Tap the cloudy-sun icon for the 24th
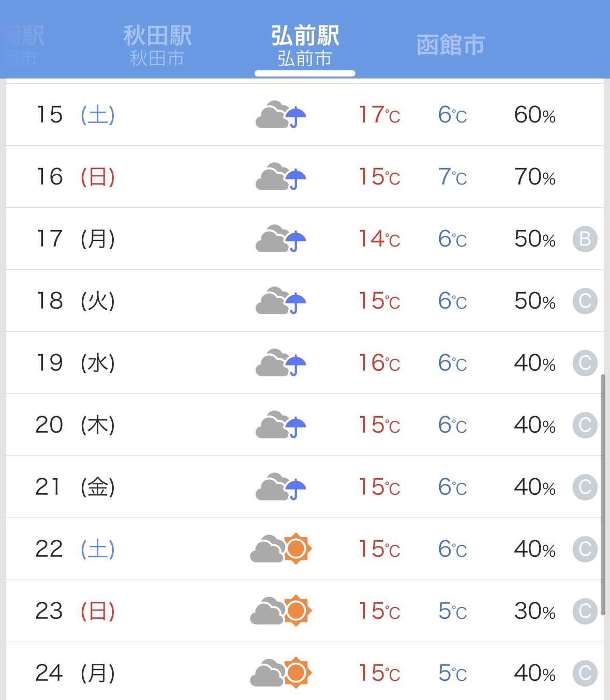 click(x=281, y=672)
